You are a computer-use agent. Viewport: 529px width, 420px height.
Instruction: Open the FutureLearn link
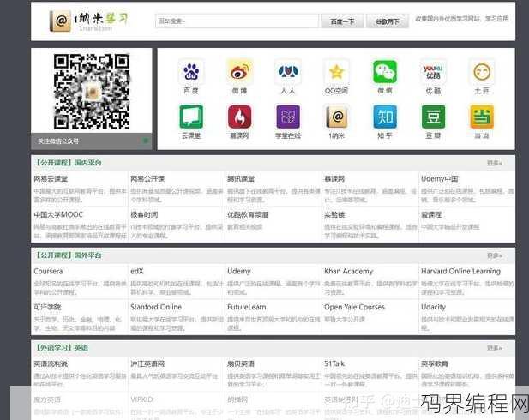click(247, 307)
